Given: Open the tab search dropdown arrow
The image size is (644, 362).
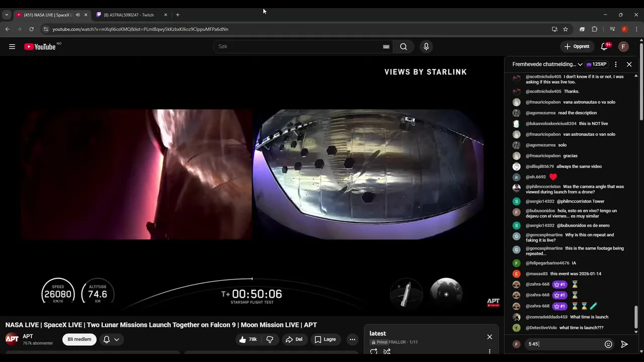Looking at the screenshot, I should pos(7,15).
